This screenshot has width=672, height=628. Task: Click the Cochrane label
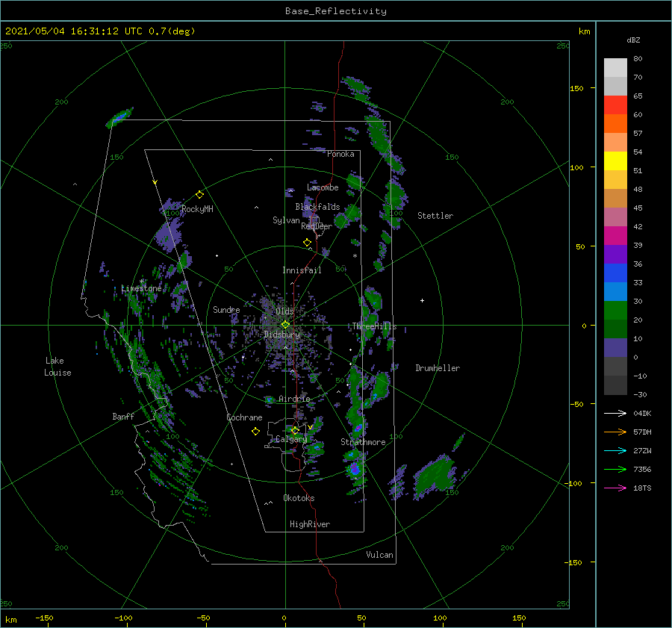click(244, 417)
